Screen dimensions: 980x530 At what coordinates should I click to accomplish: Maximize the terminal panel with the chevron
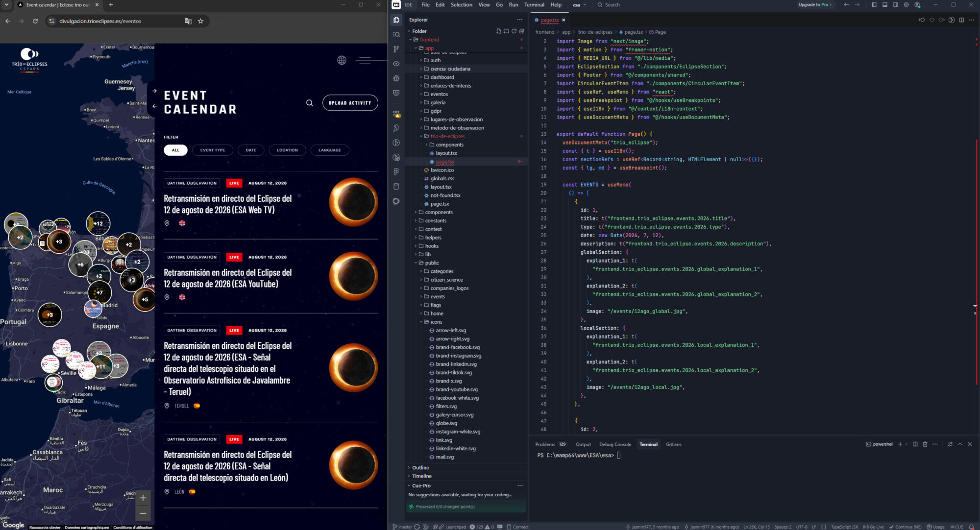[x=960, y=444]
